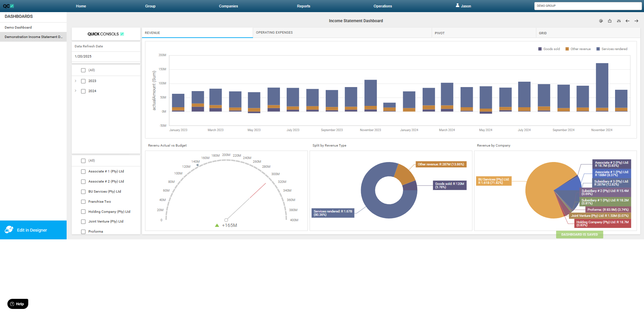Expand the 2024 tree node
Viewport: 644px width, 317px height.
point(75,91)
